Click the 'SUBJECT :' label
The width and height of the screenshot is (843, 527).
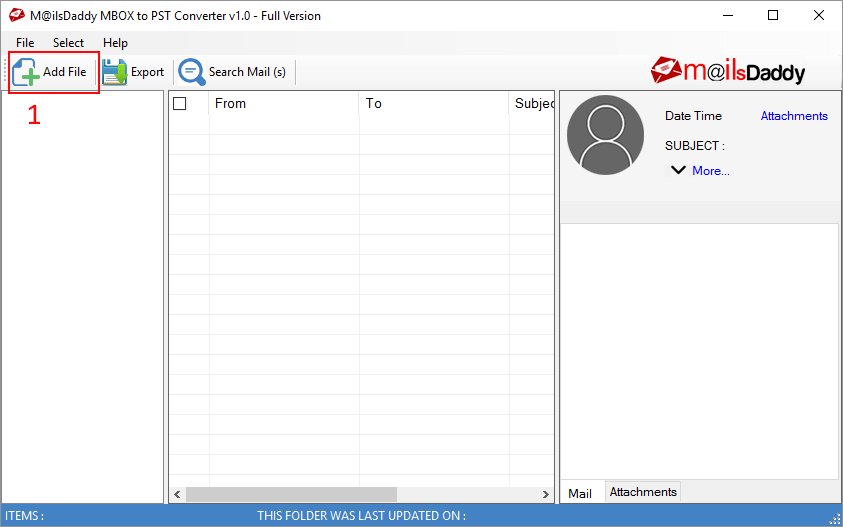[x=695, y=146]
